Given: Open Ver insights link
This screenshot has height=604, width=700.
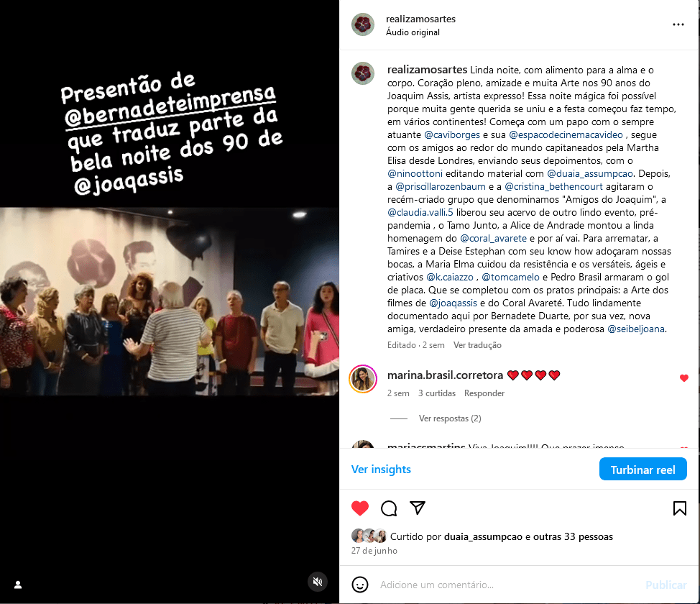Looking at the screenshot, I should (x=381, y=469).
